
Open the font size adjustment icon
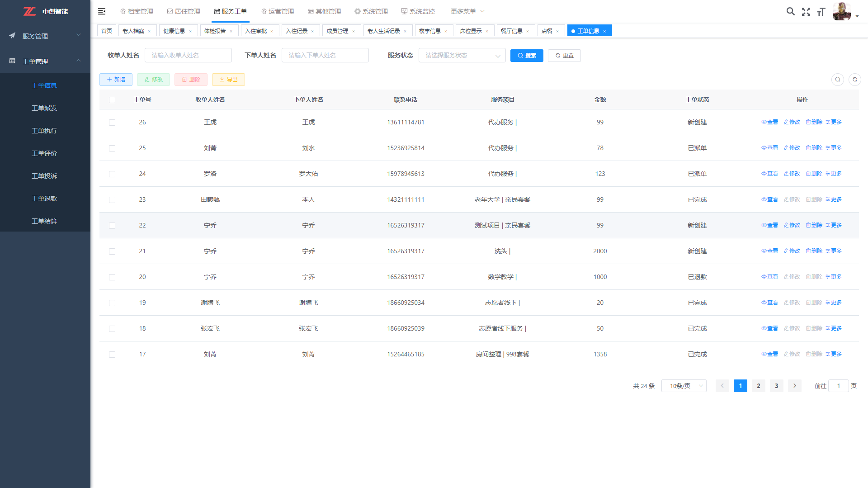[x=821, y=12]
